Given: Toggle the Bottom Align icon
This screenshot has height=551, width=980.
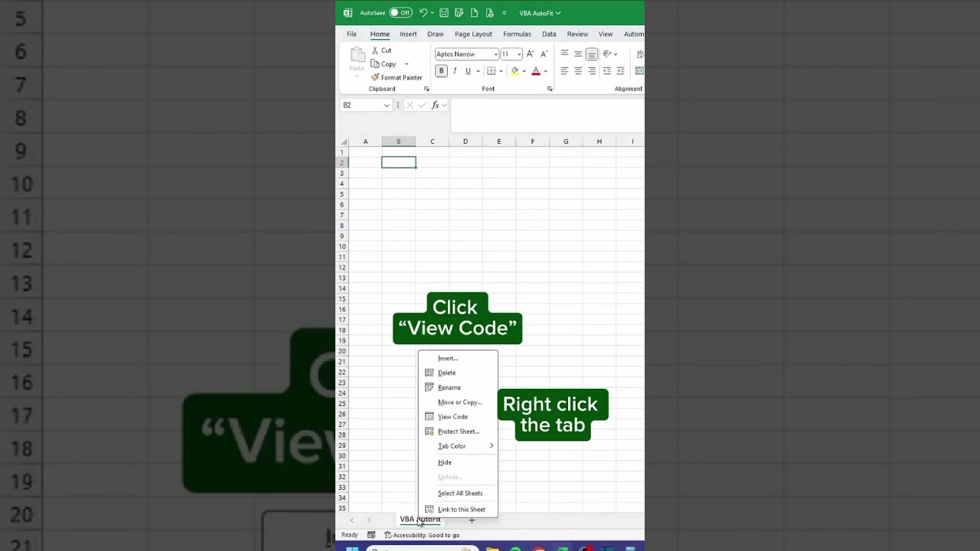Looking at the screenshot, I should click(x=592, y=54).
